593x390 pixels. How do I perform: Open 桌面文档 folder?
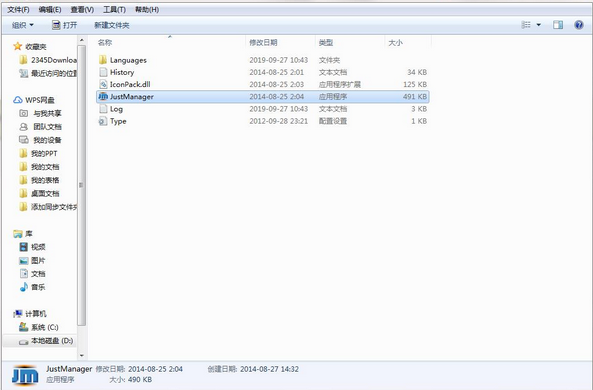(40, 193)
